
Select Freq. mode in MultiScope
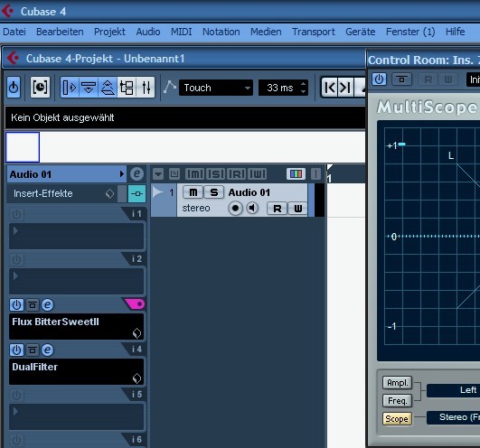(x=398, y=401)
